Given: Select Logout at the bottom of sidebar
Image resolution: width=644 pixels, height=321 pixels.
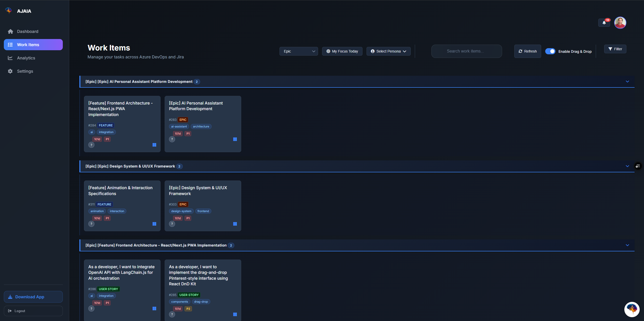Looking at the screenshot, I should click(33, 311).
